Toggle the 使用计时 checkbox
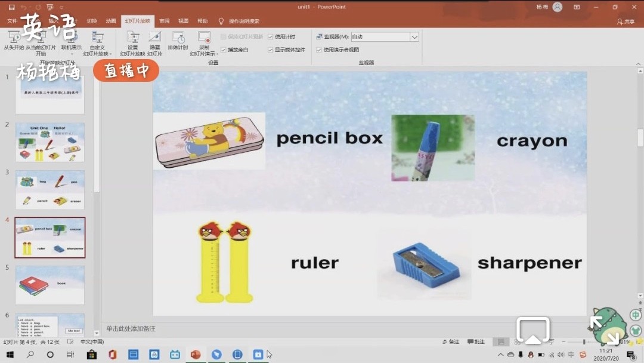The image size is (644, 363). point(271,37)
